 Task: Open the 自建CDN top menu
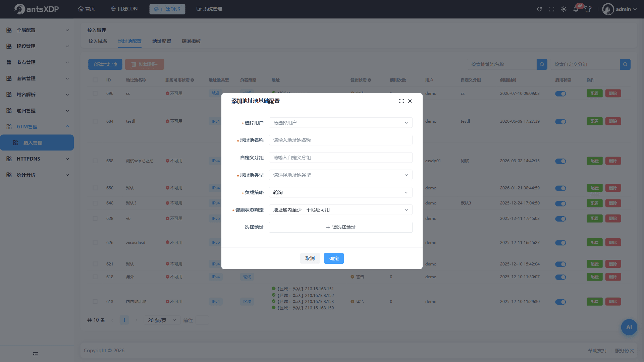click(124, 9)
